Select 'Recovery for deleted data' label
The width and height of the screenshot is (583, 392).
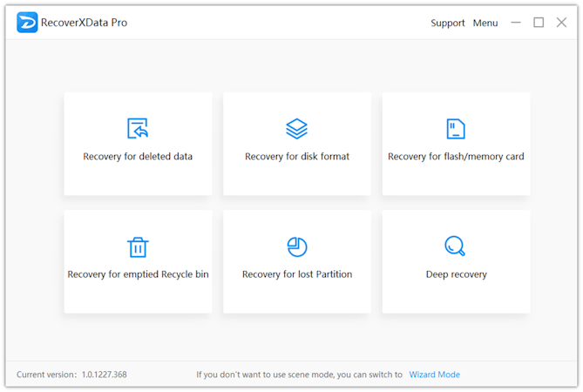138,157
